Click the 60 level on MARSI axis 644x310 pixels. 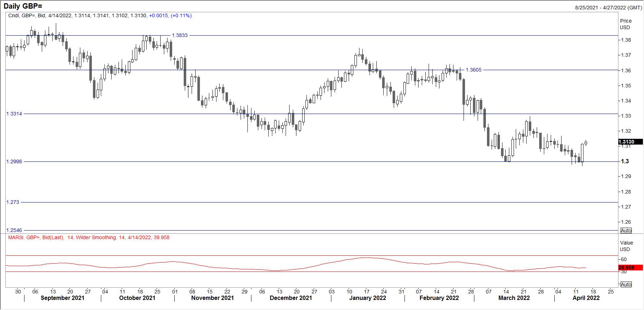(x=624, y=259)
